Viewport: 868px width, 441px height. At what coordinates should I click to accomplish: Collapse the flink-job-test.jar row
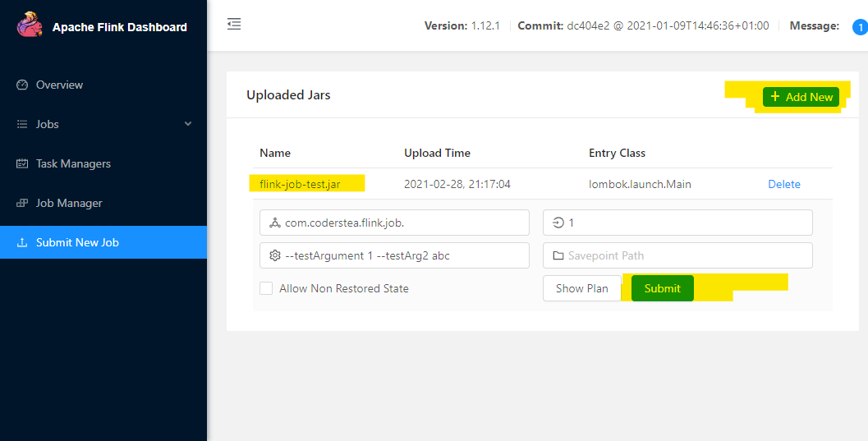pyautogui.click(x=300, y=184)
